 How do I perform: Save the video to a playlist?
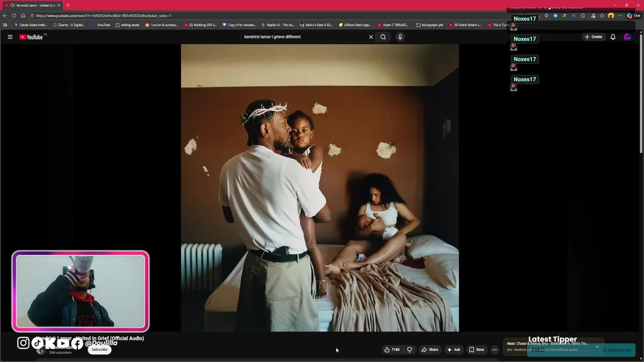click(x=476, y=349)
